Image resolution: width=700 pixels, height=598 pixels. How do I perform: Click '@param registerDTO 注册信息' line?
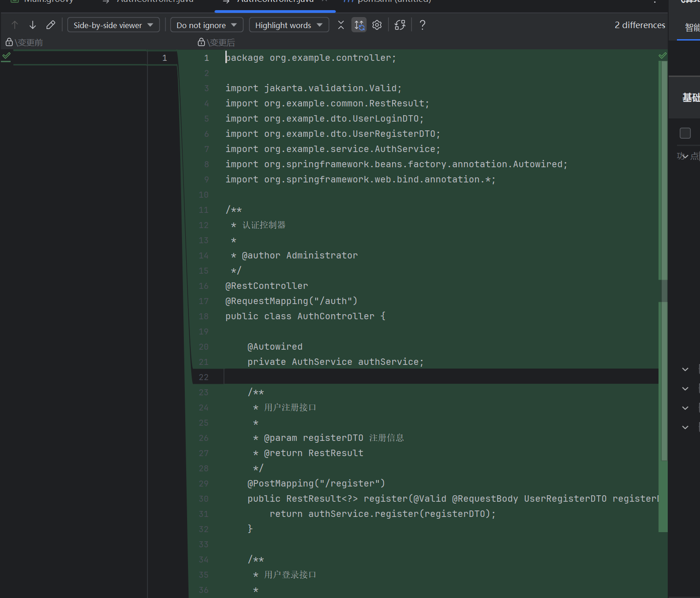(328, 438)
